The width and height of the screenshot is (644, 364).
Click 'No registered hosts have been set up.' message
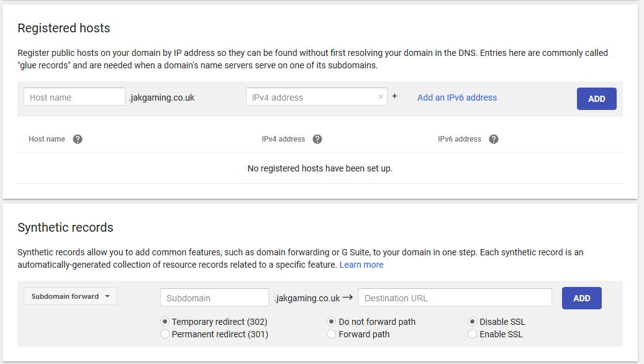[x=320, y=168]
